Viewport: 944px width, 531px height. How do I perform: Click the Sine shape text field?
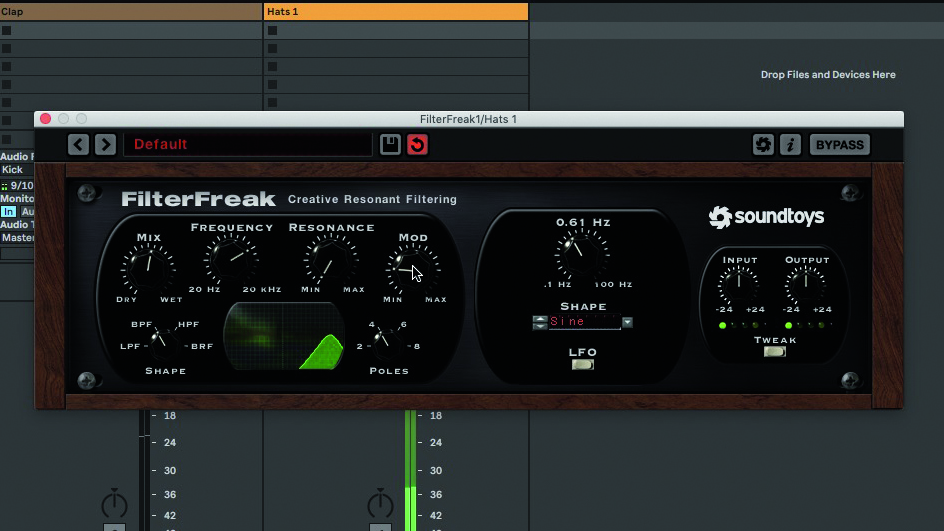(x=585, y=322)
